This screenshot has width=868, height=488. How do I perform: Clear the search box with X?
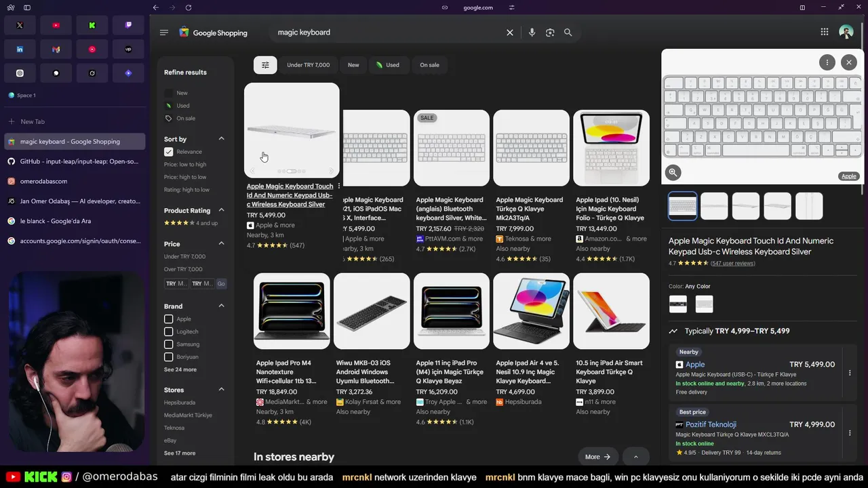point(510,33)
